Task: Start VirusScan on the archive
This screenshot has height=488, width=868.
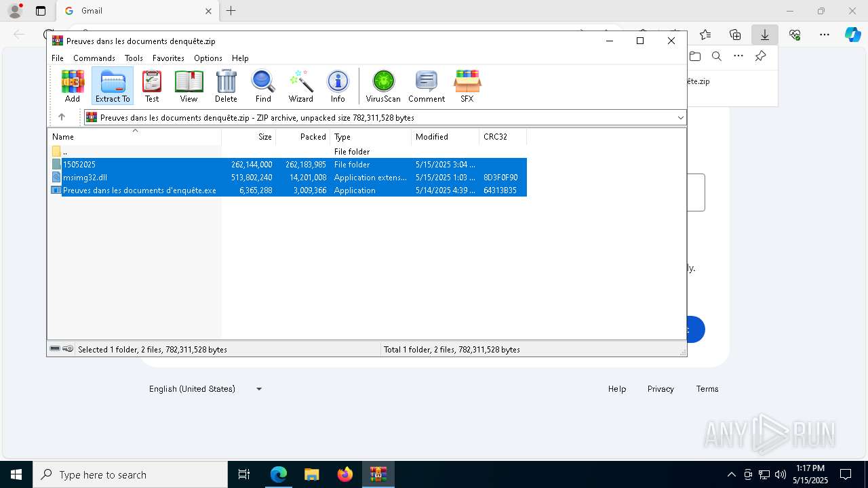Action: pyautogui.click(x=383, y=86)
